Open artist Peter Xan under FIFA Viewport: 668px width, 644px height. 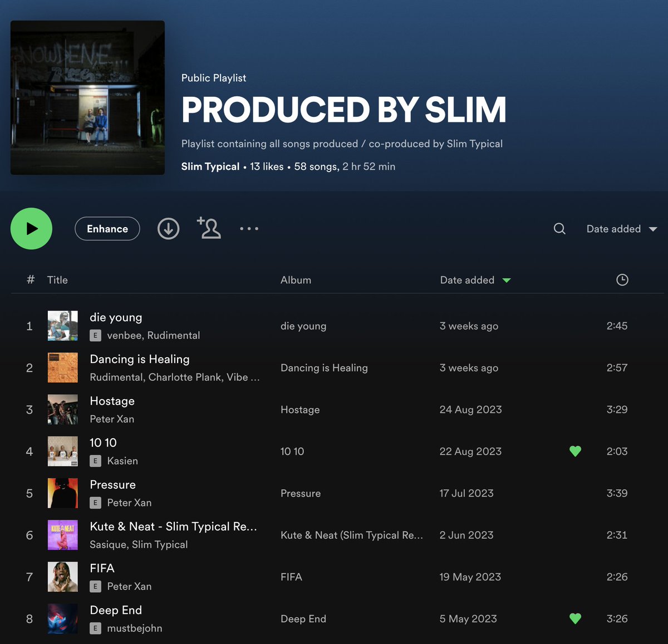tap(129, 586)
